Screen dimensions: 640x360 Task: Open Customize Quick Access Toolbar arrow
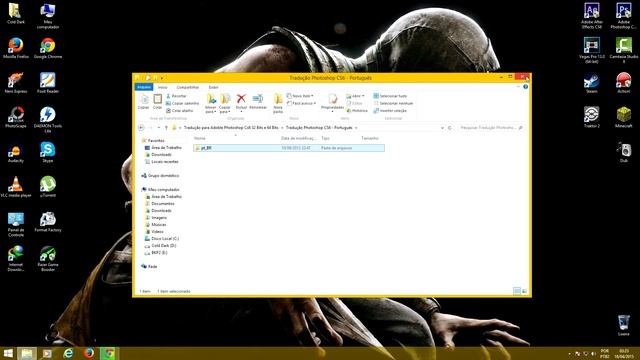(x=162, y=78)
